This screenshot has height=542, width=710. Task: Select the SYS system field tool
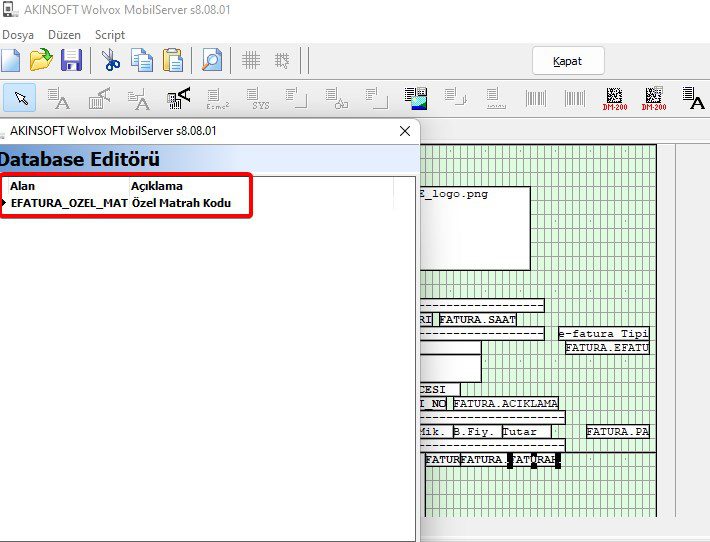(x=258, y=99)
